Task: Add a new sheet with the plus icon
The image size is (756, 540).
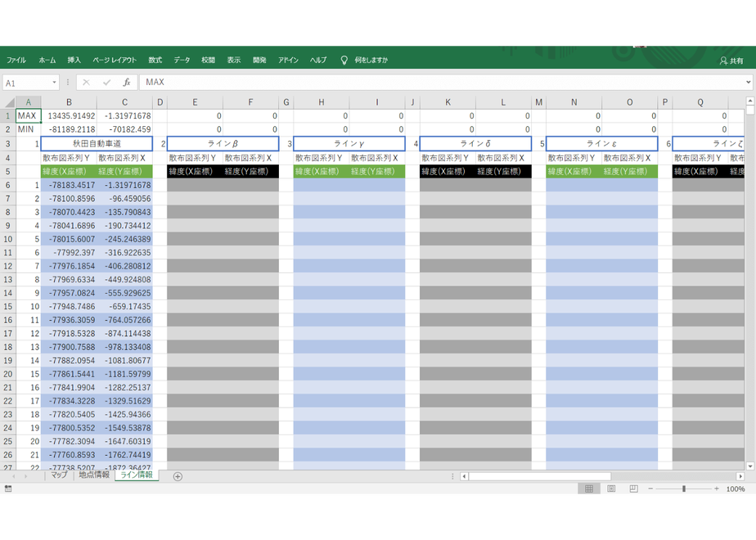Action: pyautogui.click(x=178, y=476)
